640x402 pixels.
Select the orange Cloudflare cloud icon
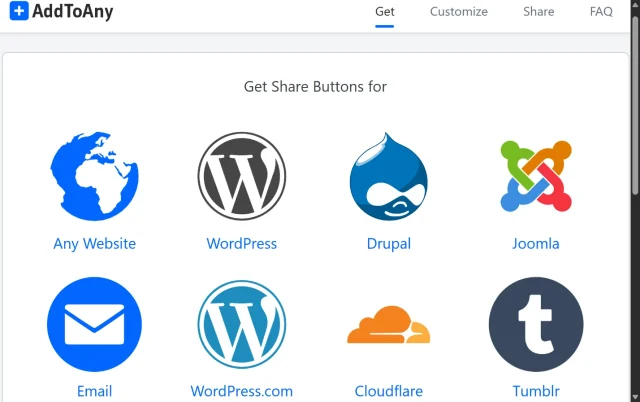[x=389, y=324]
